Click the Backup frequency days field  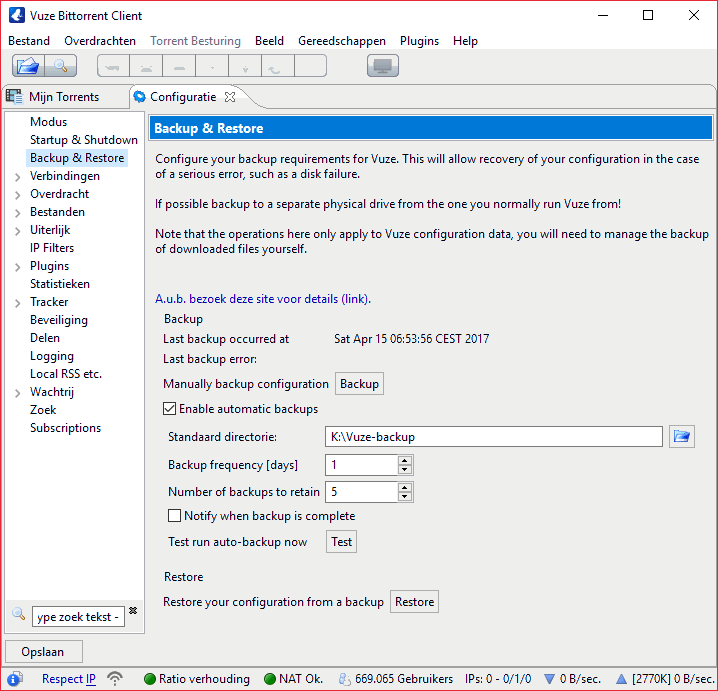(361, 465)
